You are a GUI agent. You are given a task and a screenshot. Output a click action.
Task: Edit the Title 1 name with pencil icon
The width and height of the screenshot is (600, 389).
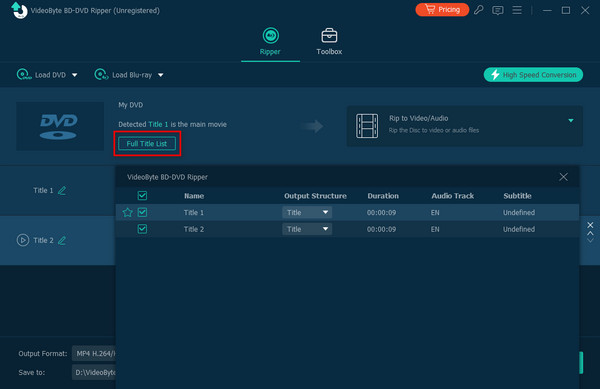coord(62,190)
